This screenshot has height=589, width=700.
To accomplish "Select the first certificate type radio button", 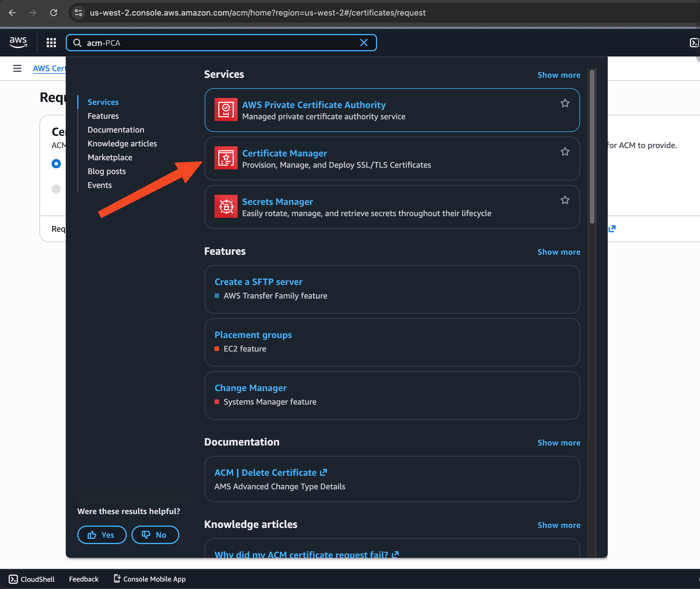I will [x=56, y=164].
